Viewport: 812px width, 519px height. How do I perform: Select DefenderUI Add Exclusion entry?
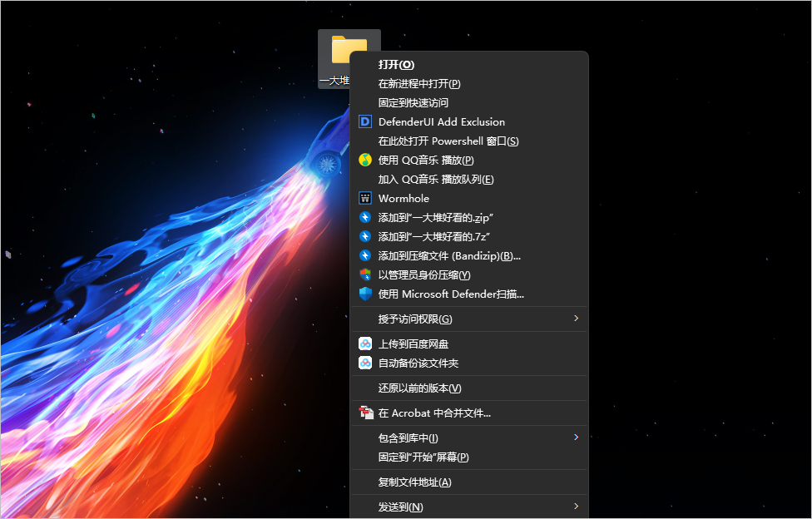[469, 122]
